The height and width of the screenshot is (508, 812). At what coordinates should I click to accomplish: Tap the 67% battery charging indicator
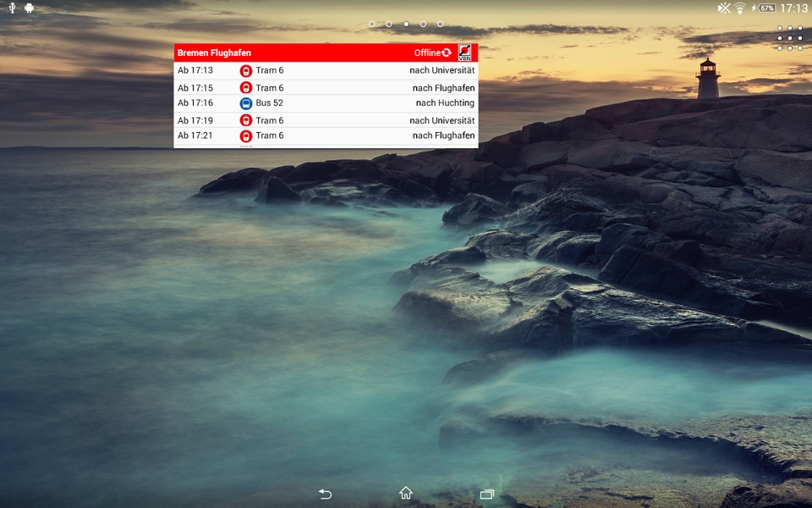pos(764,8)
